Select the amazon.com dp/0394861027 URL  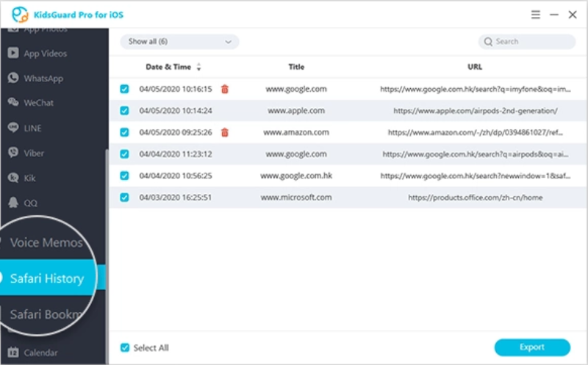475,132
